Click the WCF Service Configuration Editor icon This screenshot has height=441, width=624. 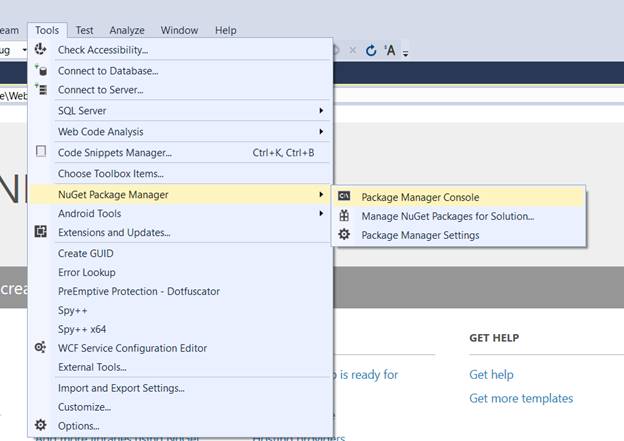(41, 347)
